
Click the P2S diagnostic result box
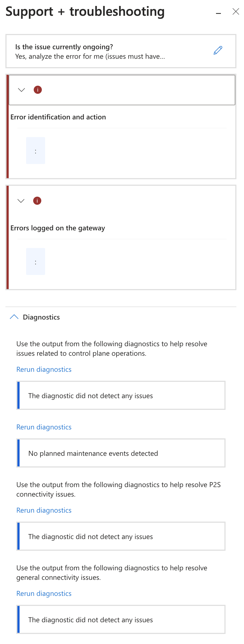pyautogui.click(x=121, y=536)
